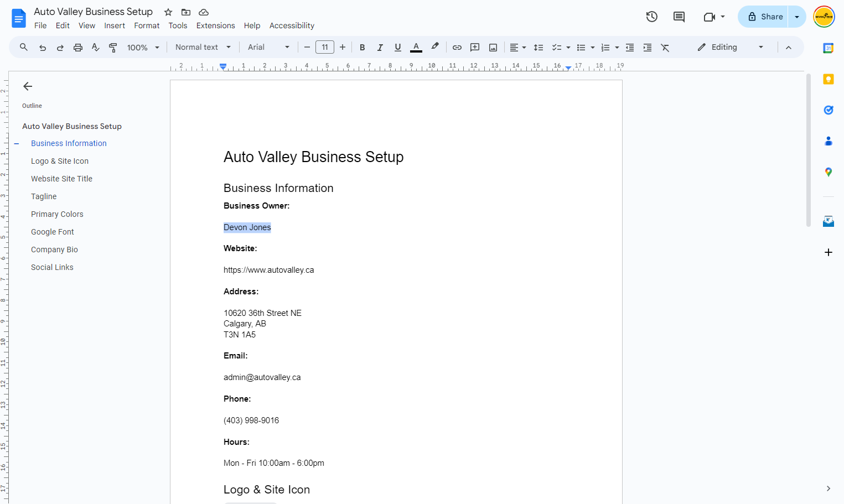Move document to a folder
This screenshot has width=844, height=504.
tap(186, 12)
